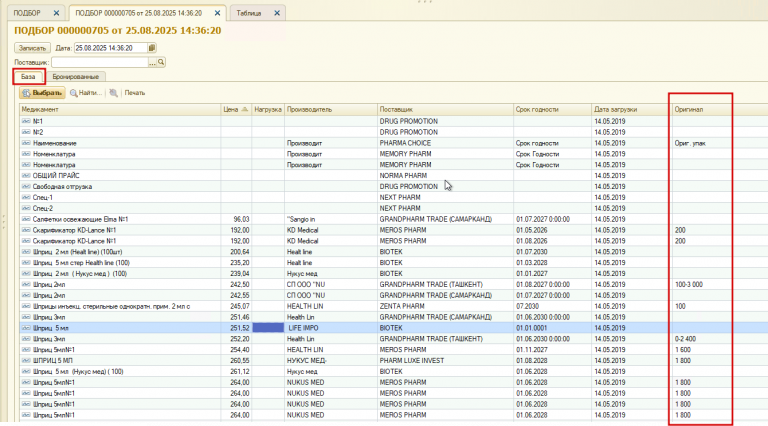Click the Записать button
768x426 pixels.
click(x=32, y=48)
